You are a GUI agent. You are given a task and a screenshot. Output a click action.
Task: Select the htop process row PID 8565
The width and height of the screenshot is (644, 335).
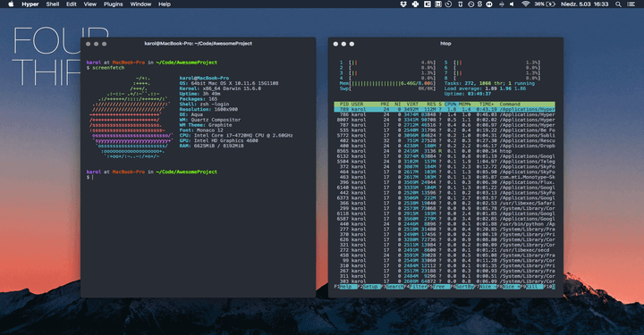click(x=445, y=151)
